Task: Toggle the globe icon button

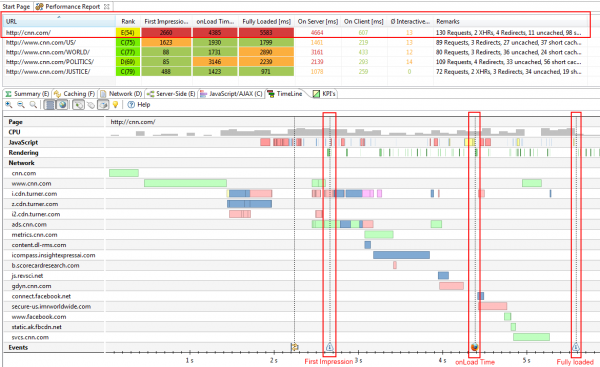Action: point(62,104)
